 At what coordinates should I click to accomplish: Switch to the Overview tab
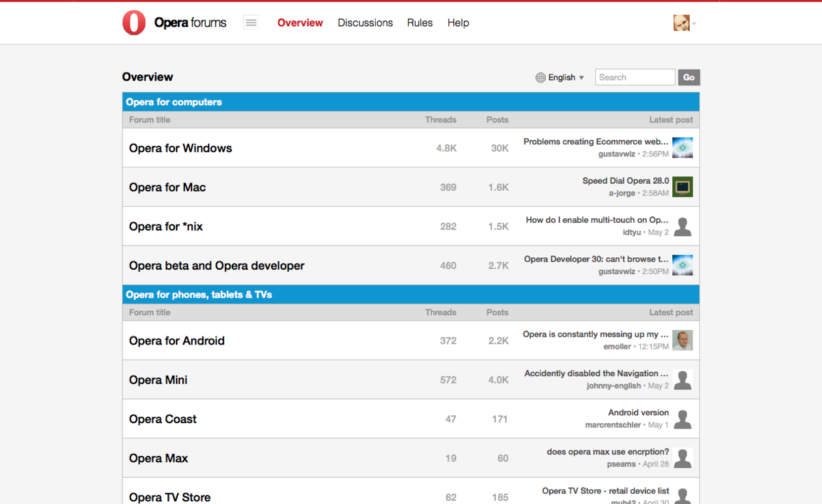[300, 23]
